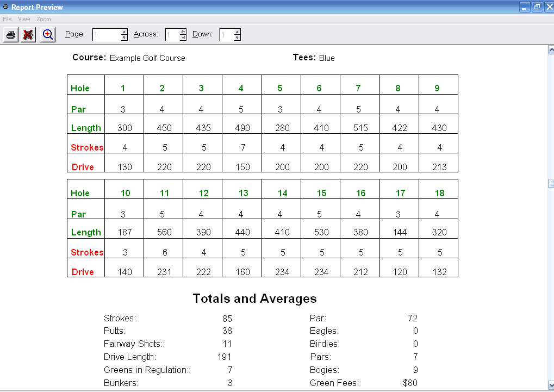Image resolution: width=554 pixels, height=392 pixels.
Task: Select the Zoom magnifier icon
Action: (x=47, y=34)
